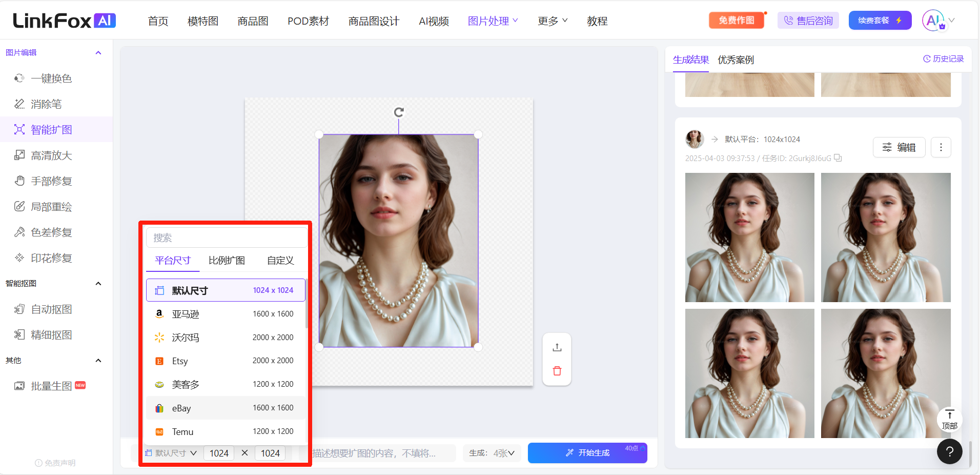
Task: Open 历史记录 history link
Action: click(943, 59)
